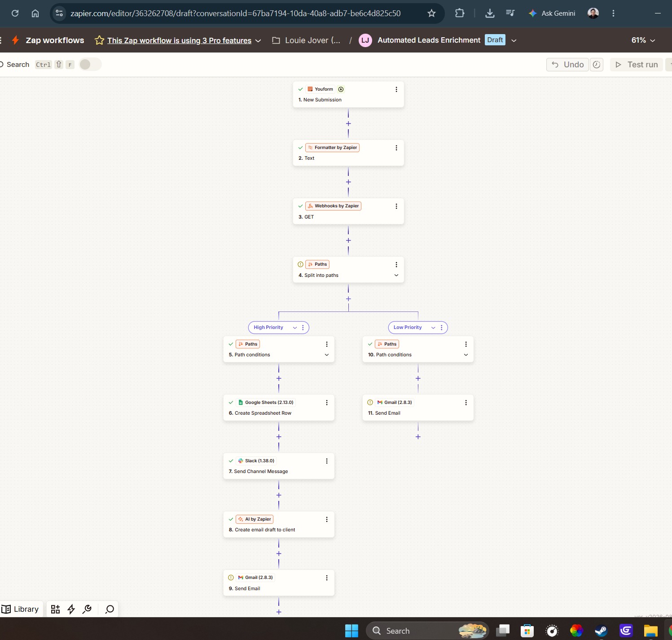Open the three-dot menu on Formatter by Zapier step

(x=396, y=148)
